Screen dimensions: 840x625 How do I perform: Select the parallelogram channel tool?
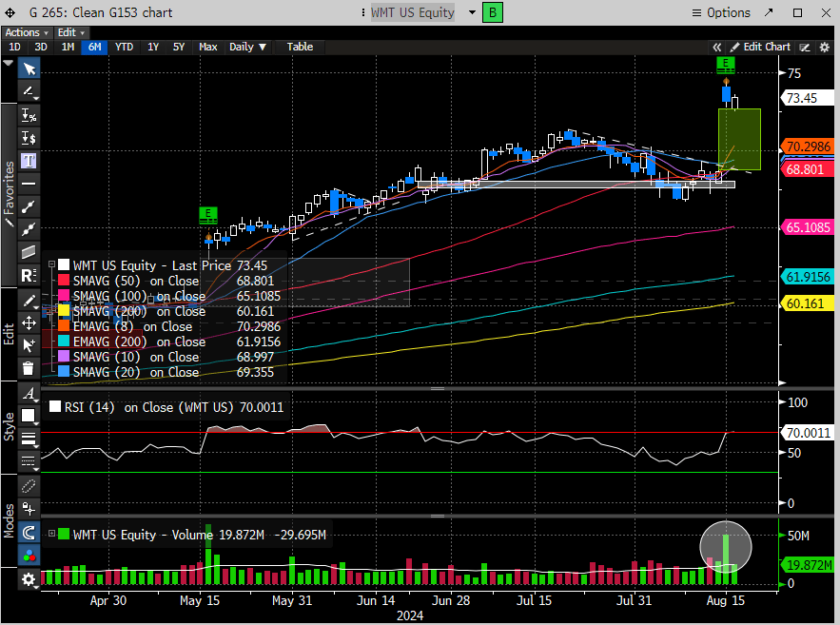(x=29, y=252)
